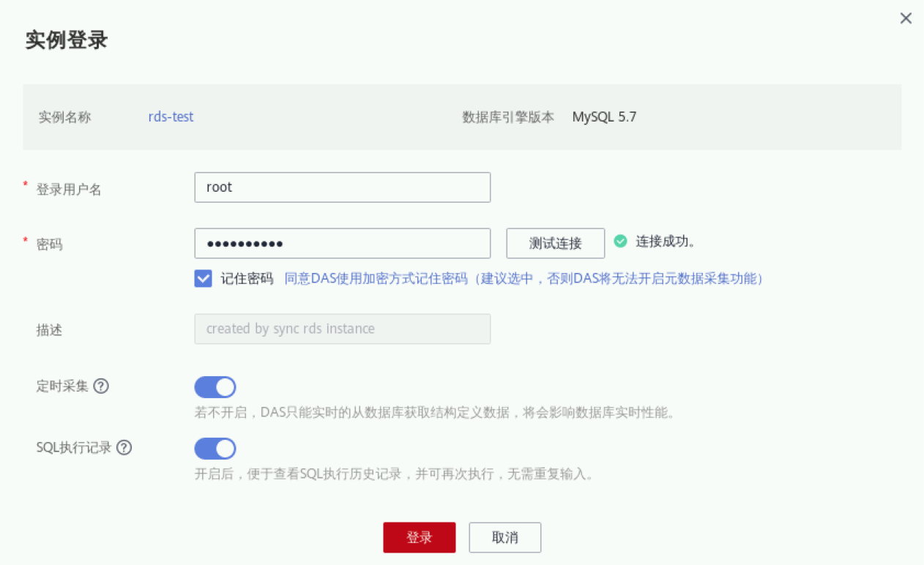Click the green 连接成功 status icon

(620, 241)
